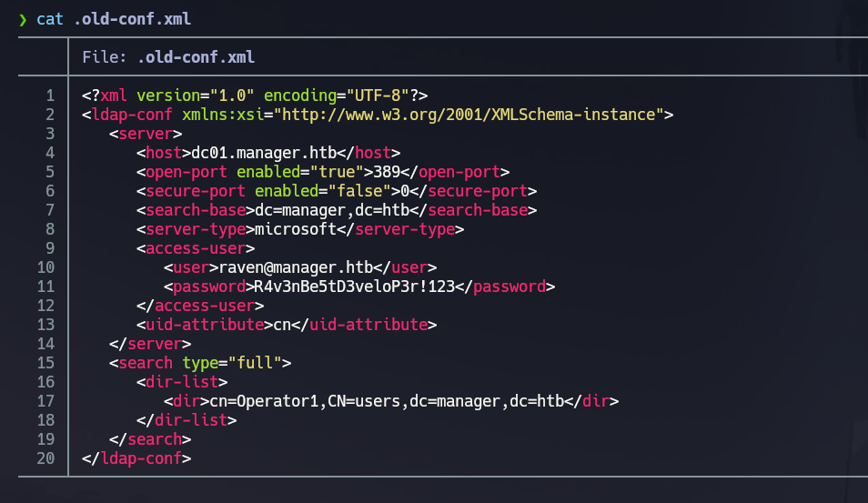Image resolution: width=868 pixels, height=503 pixels.
Task: Click the closing 'access-user' tag on line 12
Action: [x=200, y=306]
